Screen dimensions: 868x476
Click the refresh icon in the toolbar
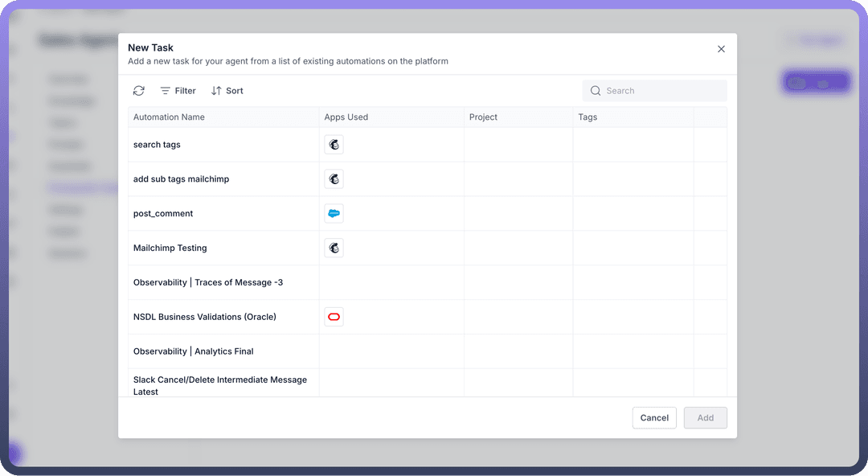tap(139, 91)
